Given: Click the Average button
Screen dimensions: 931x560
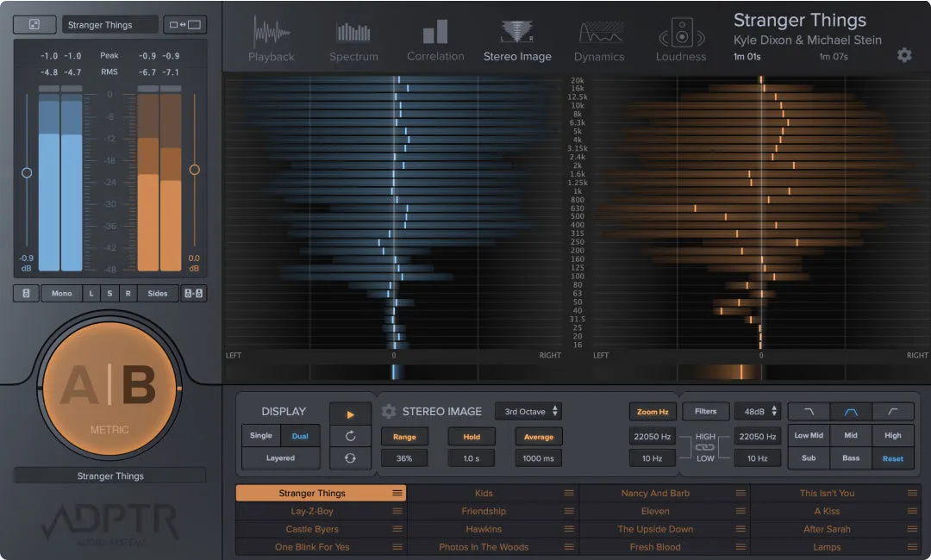Looking at the screenshot, I should 539,437.
